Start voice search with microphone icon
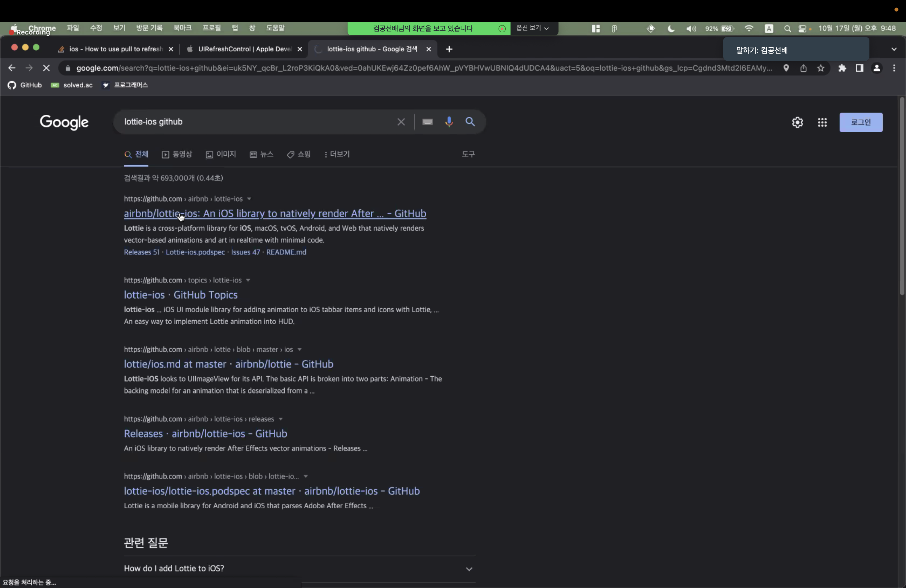Screen dimensions: 906x588 coord(449,122)
